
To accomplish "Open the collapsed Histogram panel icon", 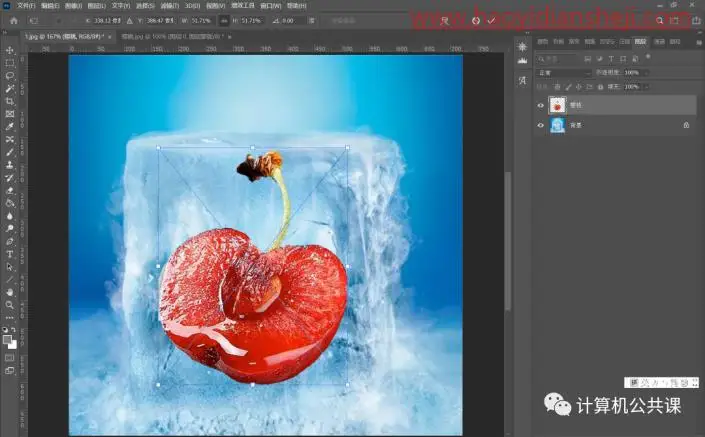I will (522, 61).
